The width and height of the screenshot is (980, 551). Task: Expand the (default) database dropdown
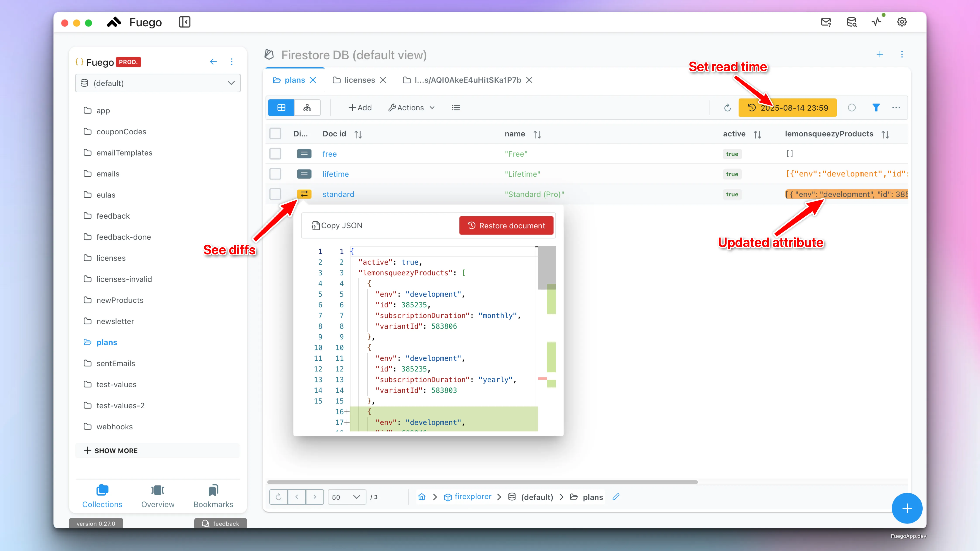pos(158,83)
